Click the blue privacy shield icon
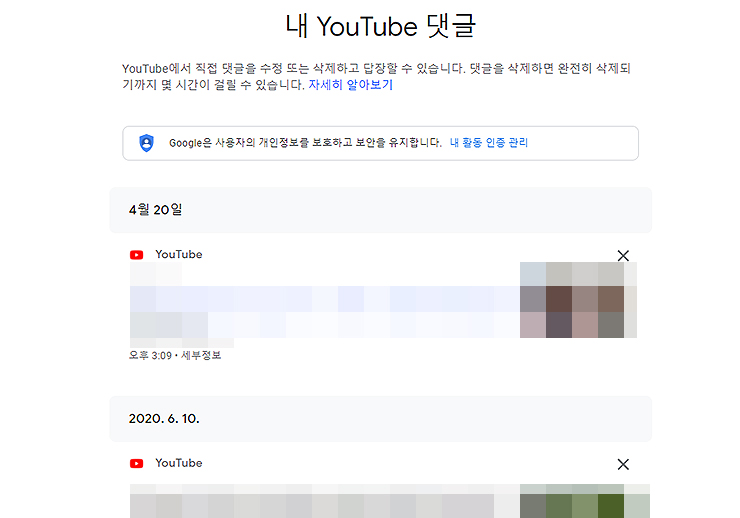Viewport: 740px width, 518px height. (x=147, y=143)
